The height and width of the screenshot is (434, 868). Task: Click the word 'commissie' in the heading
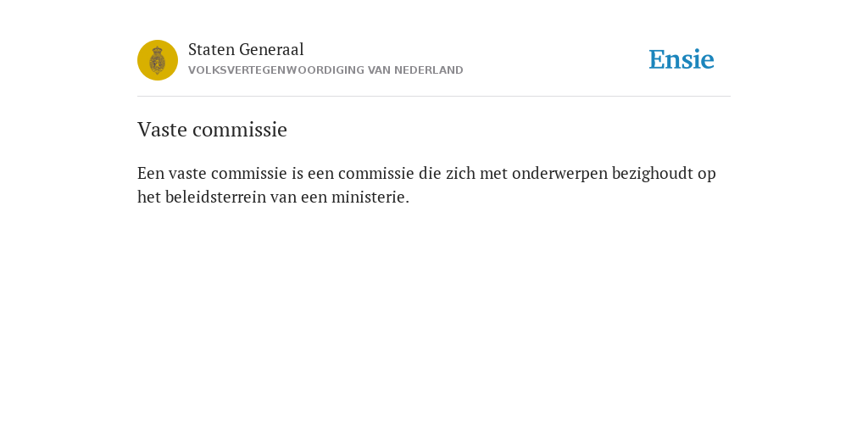coord(240,130)
